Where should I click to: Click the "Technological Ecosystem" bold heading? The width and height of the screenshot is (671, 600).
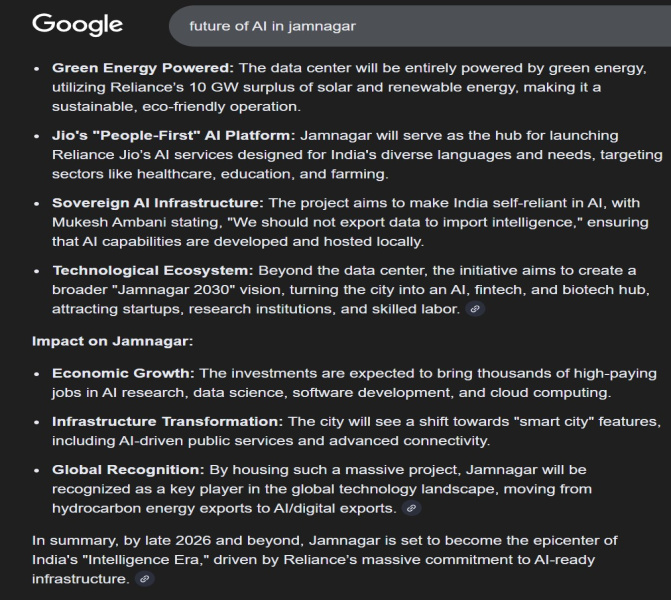(150, 271)
